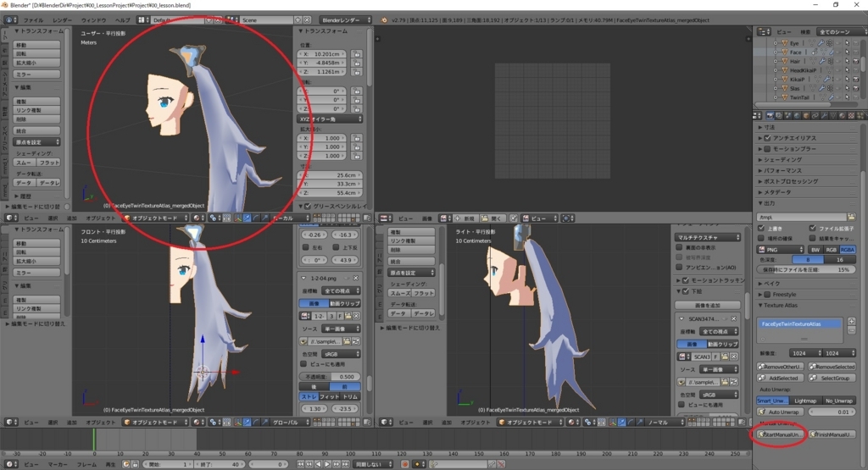Open the Modifiers properties tab wrench icon

[824, 115]
